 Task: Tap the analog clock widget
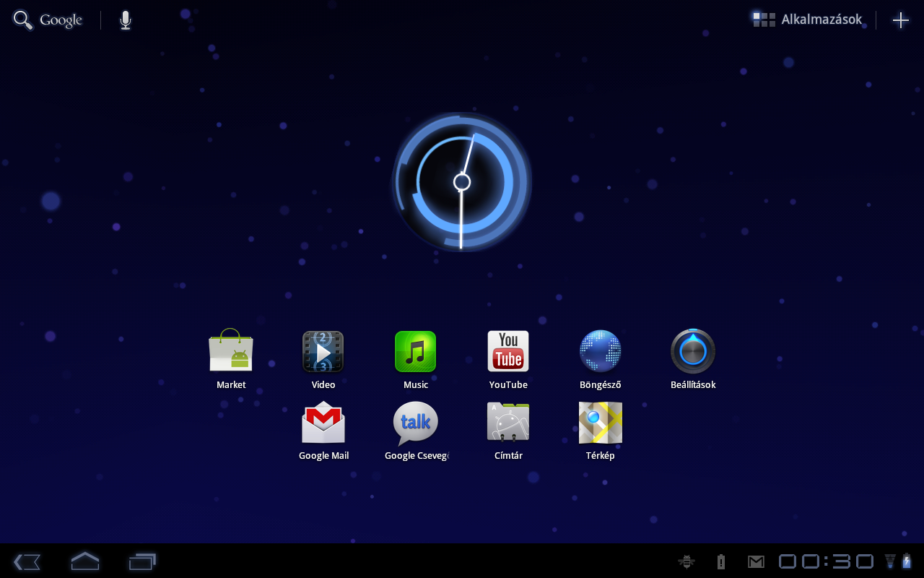click(x=462, y=182)
